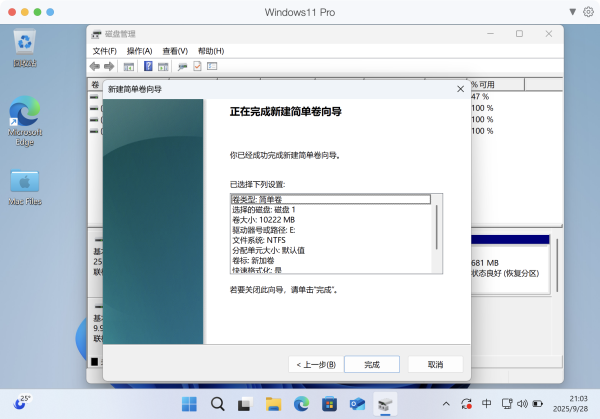Image resolution: width=600 pixels, height=419 pixels.
Task: Click the Windows Start button
Action: 188,404
